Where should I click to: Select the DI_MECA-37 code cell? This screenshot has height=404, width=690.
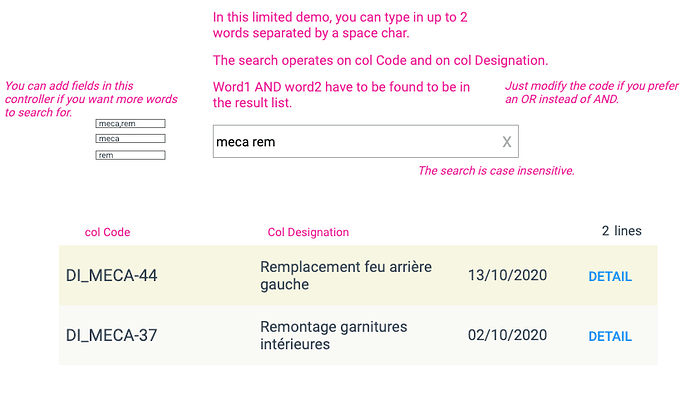(x=111, y=336)
